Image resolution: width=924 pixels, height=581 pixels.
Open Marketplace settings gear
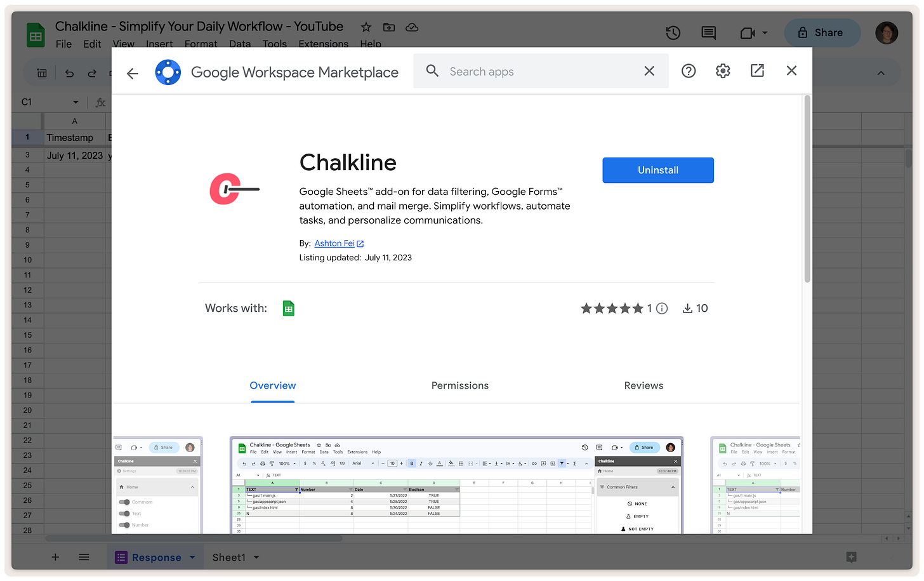tap(723, 71)
